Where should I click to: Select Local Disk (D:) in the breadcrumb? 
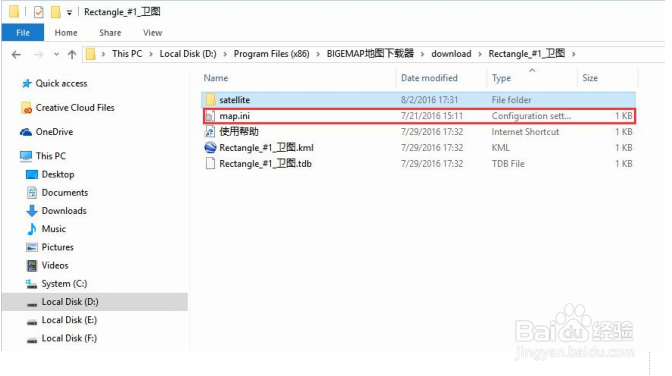tap(188, 54)
